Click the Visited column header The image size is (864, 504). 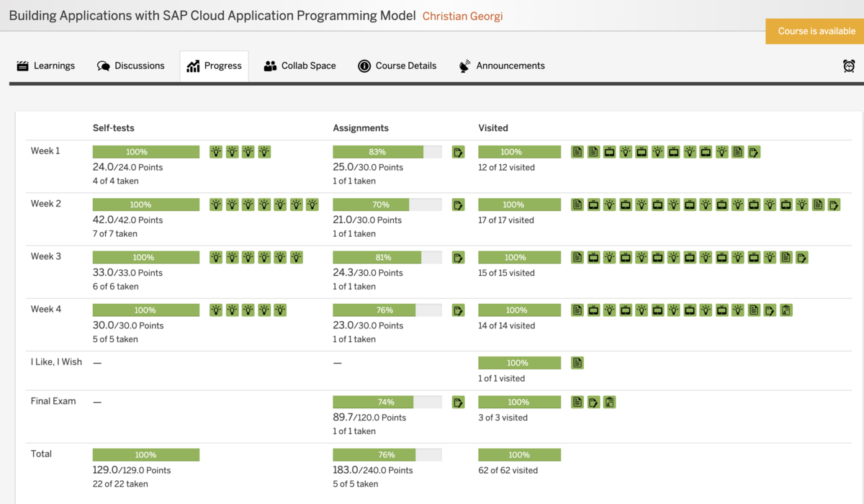click(x=493, y=128)
